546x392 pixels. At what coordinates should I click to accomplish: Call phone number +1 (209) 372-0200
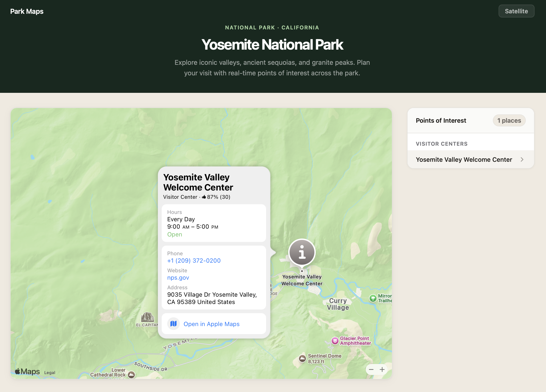(x=194, y=260)
